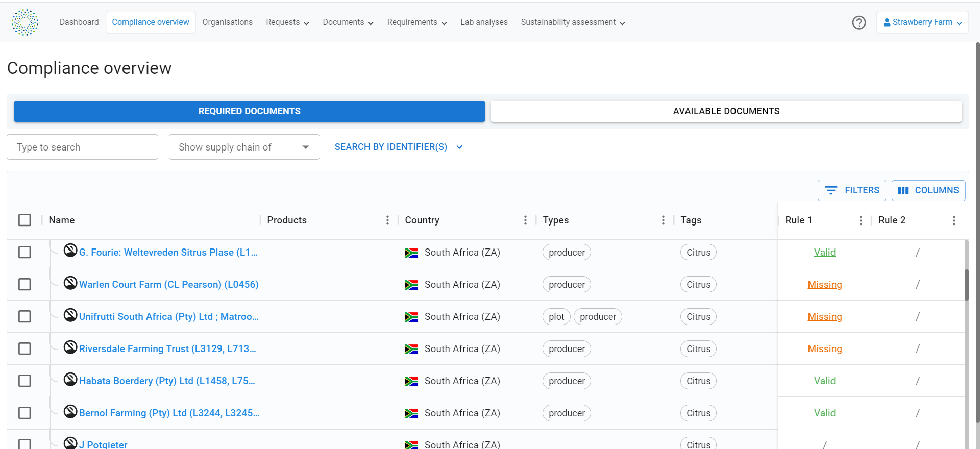980x449 pixels.
Task: Click Valid status for G. Fourie row
Action: coord(825,253)
